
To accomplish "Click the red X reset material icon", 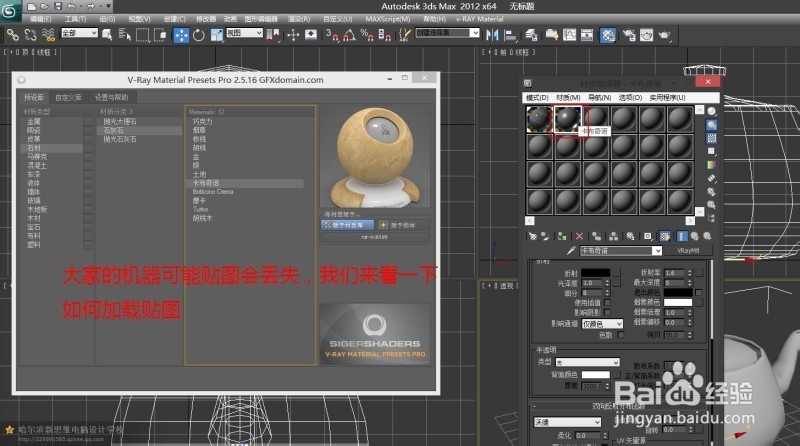I will [579, 236].
